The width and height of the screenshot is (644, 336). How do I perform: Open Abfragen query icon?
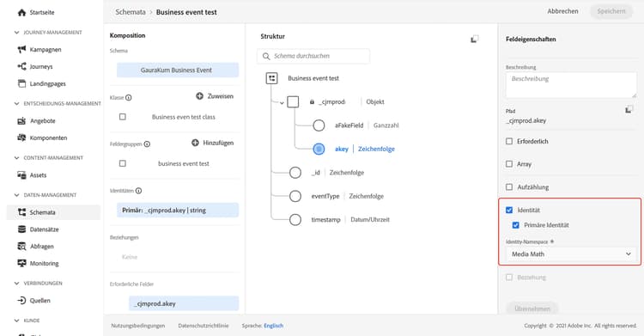[21, 247]
